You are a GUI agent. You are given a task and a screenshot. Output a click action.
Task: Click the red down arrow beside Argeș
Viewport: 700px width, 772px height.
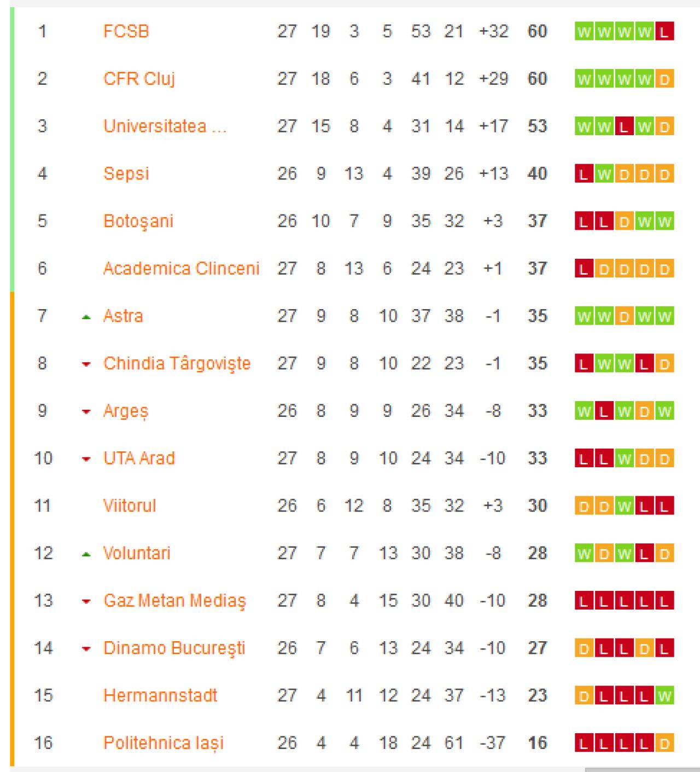click(86, 412)
